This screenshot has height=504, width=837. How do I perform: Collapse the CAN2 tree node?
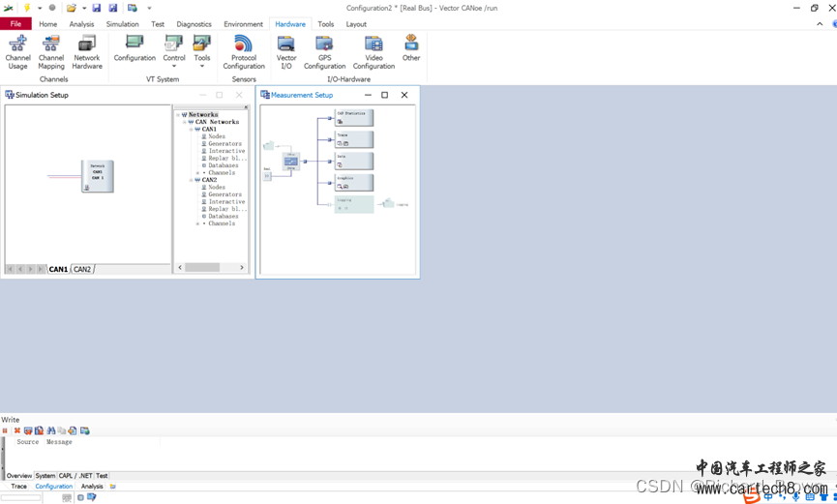point(191,181)
